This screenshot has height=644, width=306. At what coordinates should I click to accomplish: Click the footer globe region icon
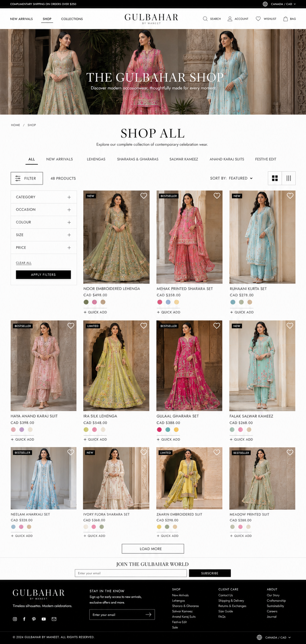[259, 637]
